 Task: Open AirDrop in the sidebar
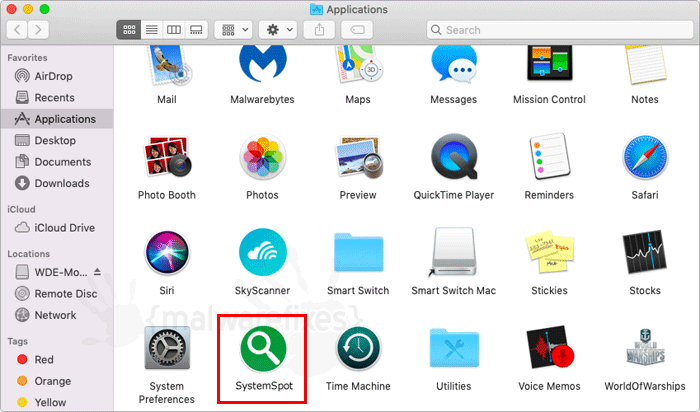pyautogui.click(x=57, y=76)
